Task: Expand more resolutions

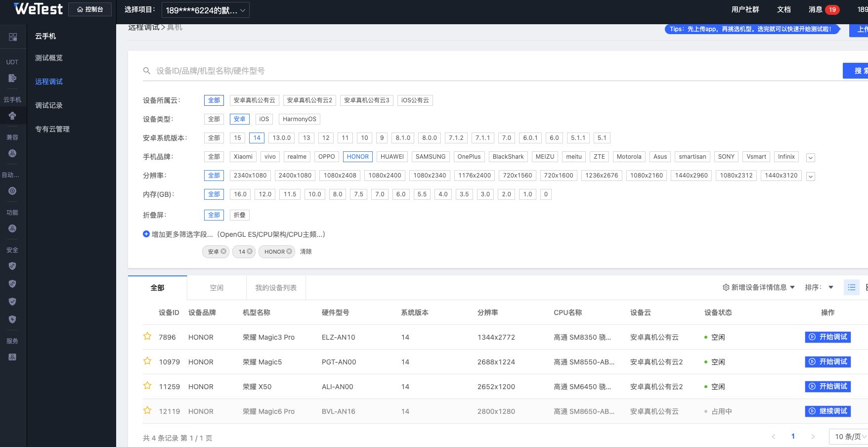Action: (x=811, y=177)
